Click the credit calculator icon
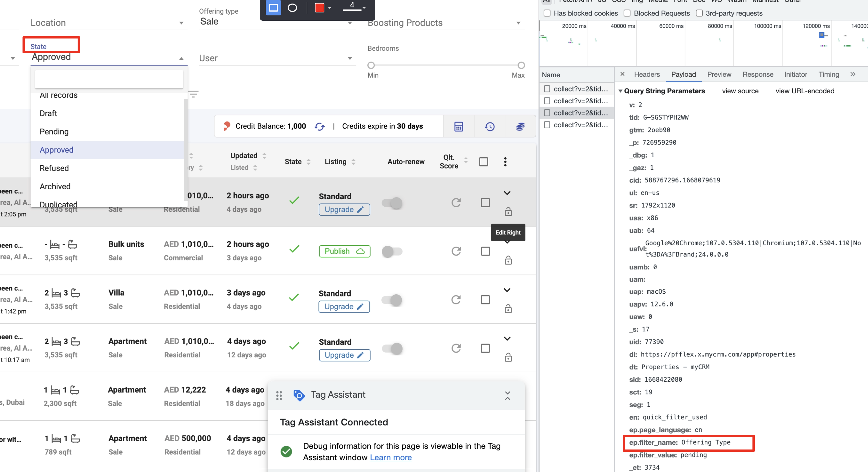 pos(459,126)
